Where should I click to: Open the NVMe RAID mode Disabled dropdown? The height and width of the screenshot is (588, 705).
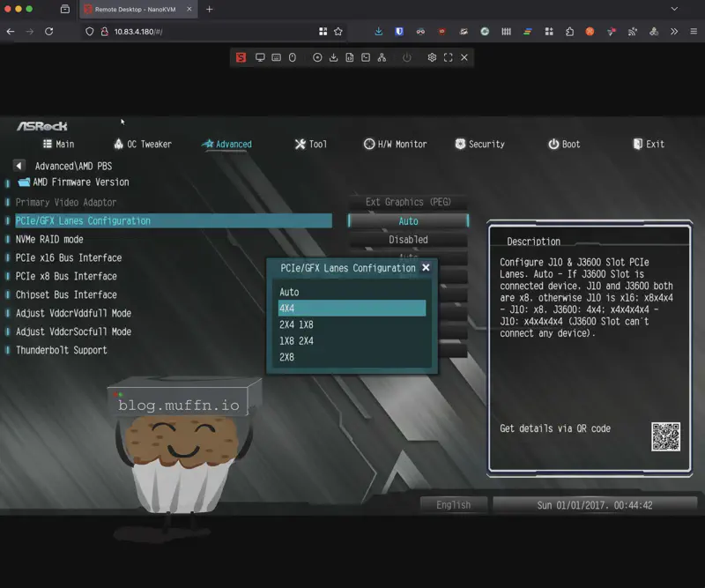click(407, 239)
